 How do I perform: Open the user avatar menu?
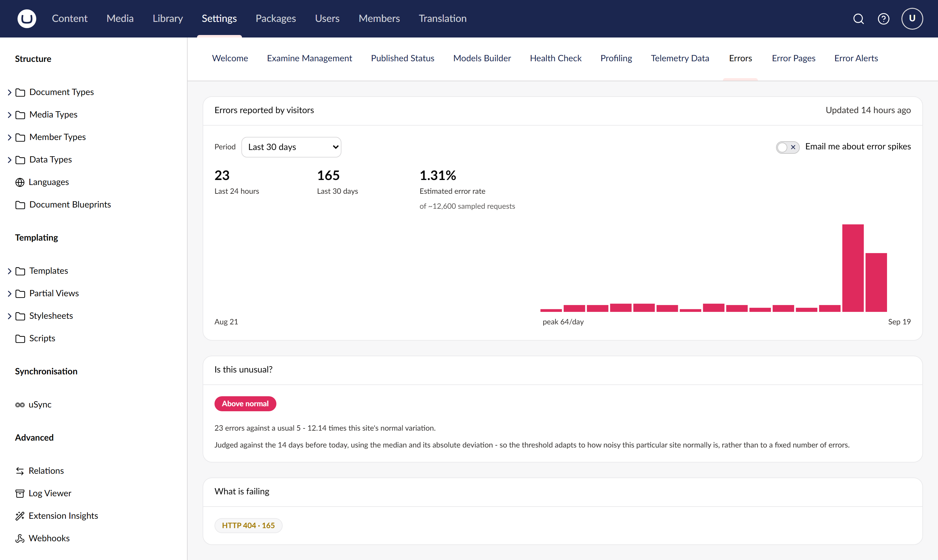click(x=912, y=18)
